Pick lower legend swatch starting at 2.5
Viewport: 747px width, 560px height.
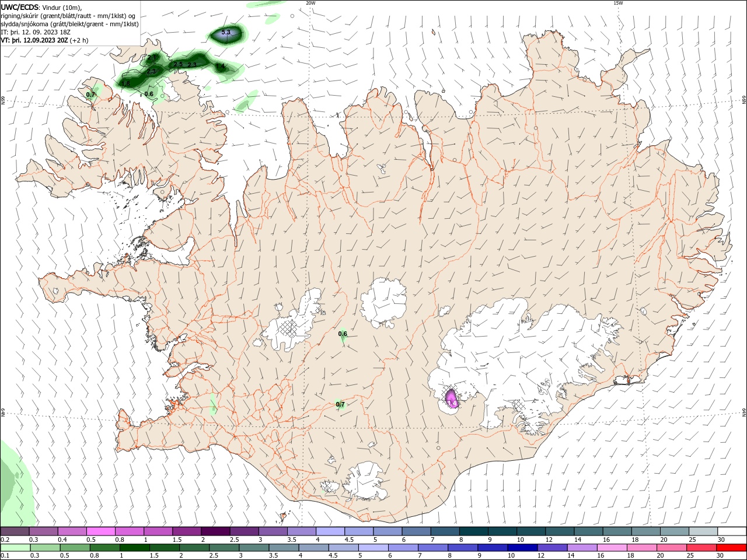[224, 548]
